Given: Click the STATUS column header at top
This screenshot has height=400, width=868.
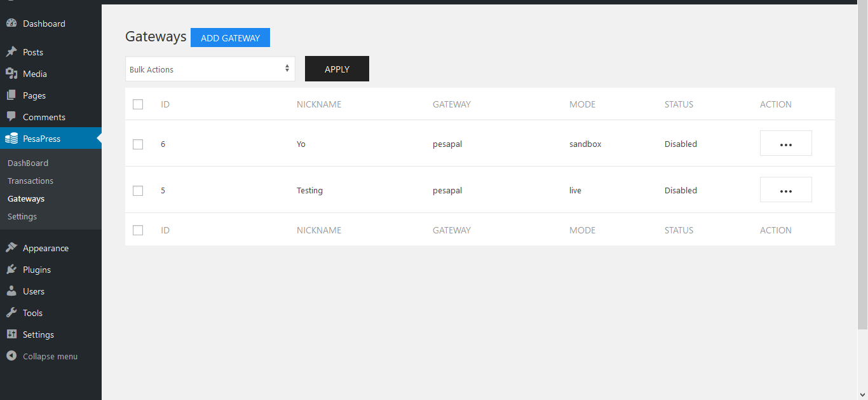Looking at the screenshot, I should (x=679, y=104).
